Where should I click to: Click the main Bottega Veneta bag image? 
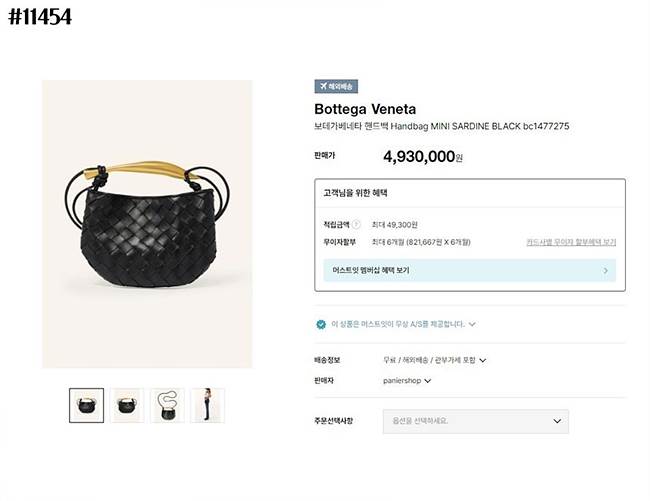coord(147,224)
